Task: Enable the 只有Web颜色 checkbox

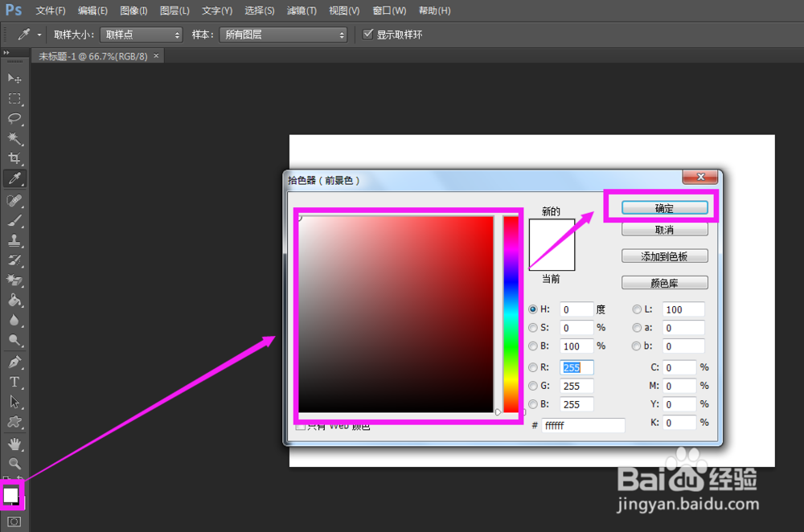Action: (x=300, y=425)
